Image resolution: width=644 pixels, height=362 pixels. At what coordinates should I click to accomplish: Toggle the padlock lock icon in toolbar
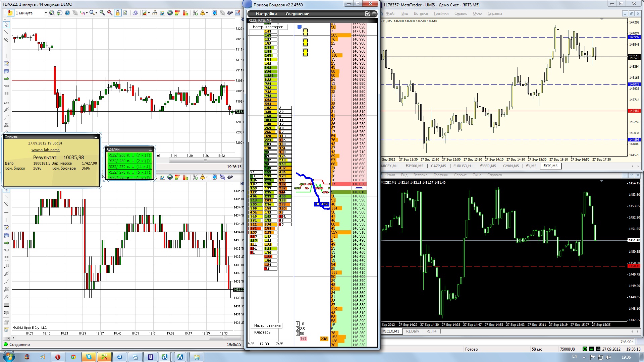(x=118, y=13)
